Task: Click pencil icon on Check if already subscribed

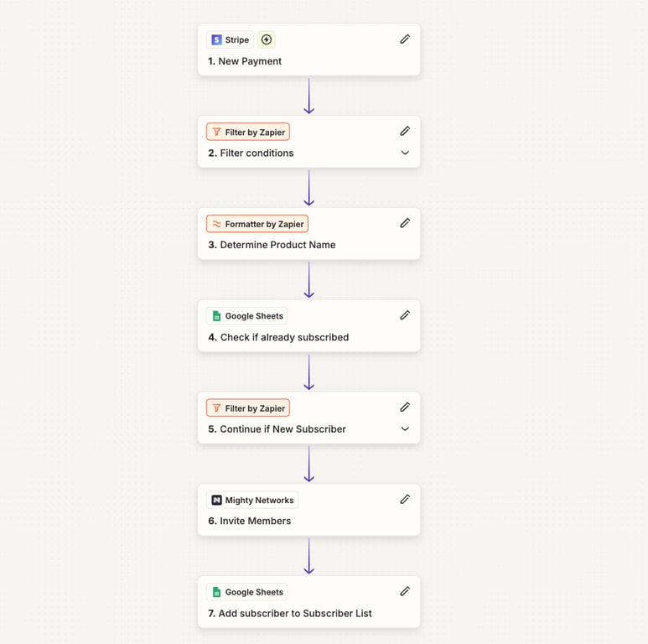Action: [x=405, y=315]
